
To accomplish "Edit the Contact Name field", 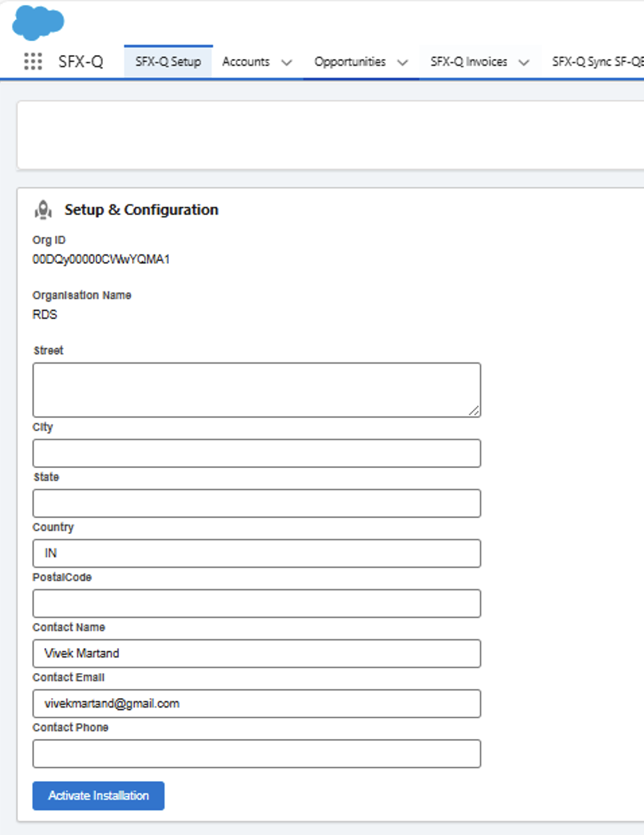I will pyautogui.click(x=256, y=653).
